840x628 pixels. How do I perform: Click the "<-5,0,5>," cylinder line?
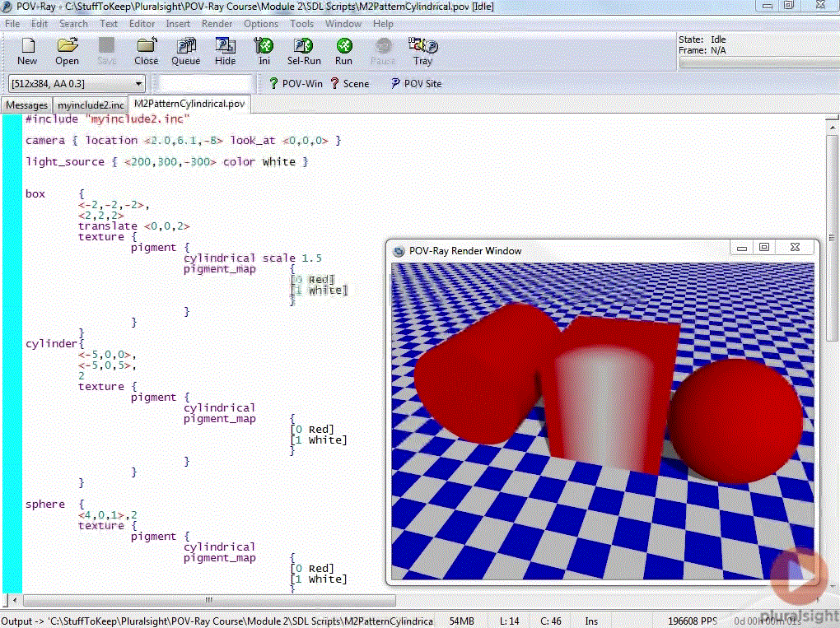point(107,365)
